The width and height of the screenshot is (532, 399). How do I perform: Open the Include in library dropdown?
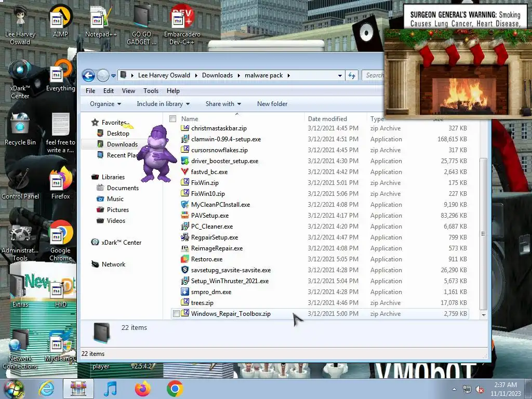163,104
